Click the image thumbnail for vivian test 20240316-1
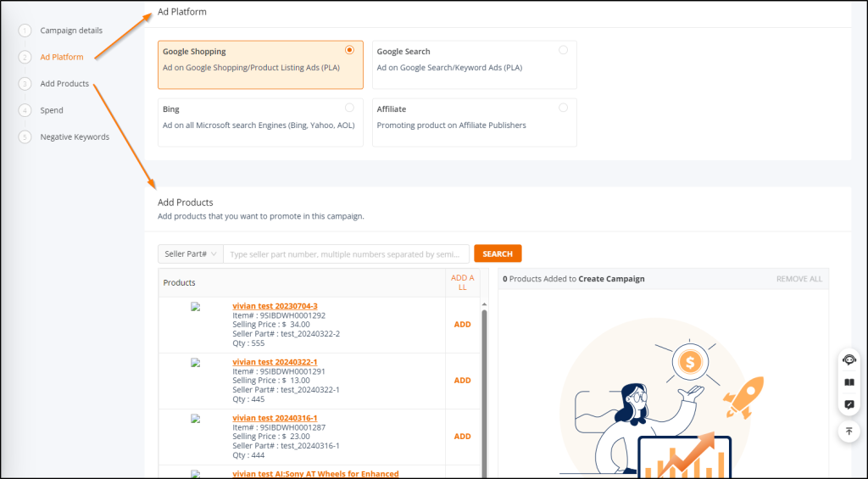Viewport: 868px width, 479px height. click(196, 419)
